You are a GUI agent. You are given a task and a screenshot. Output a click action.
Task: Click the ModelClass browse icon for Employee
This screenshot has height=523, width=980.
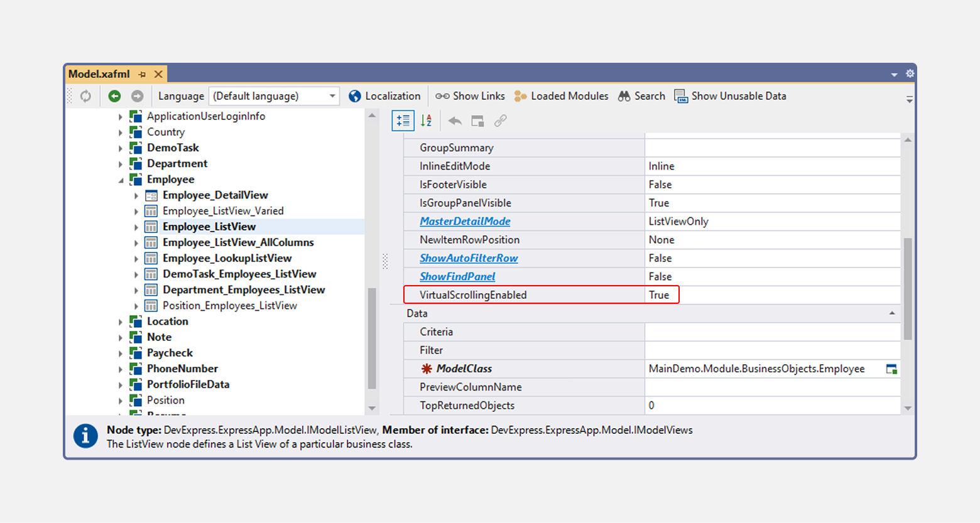click(892, 369)
